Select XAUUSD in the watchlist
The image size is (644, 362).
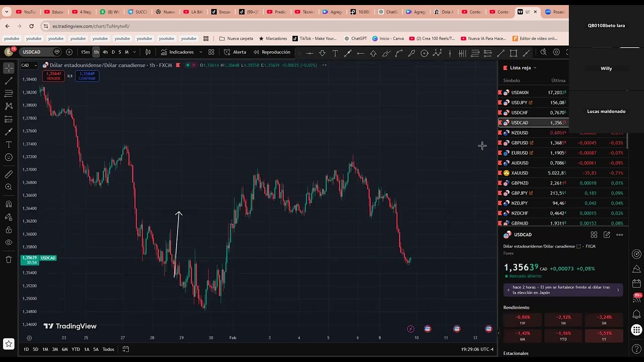pyautogui.click(x=562, y=173)
